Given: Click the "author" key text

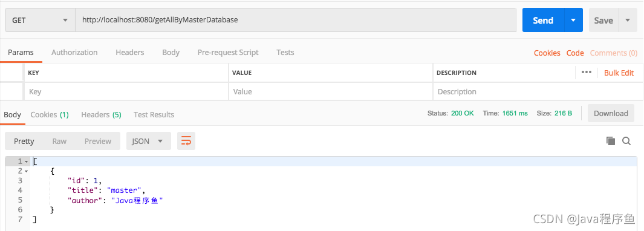Looking at the screenshot, I should pos(85,200).
